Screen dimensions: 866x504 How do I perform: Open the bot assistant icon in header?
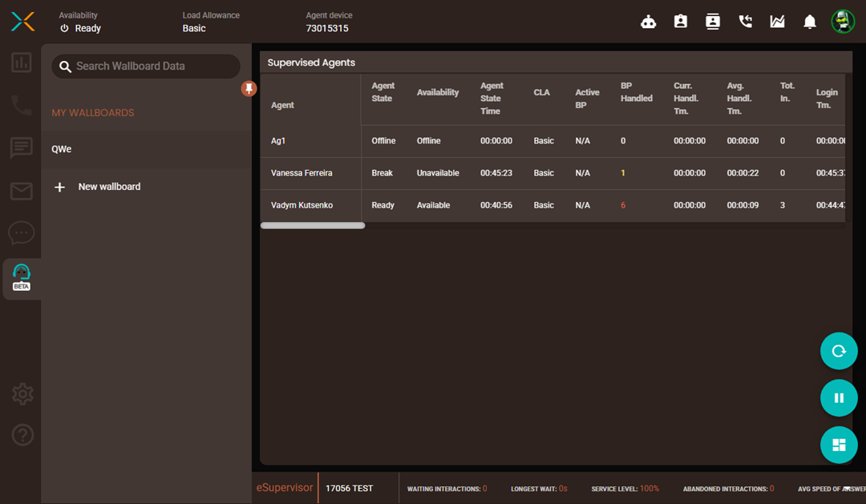coord(649,22)
